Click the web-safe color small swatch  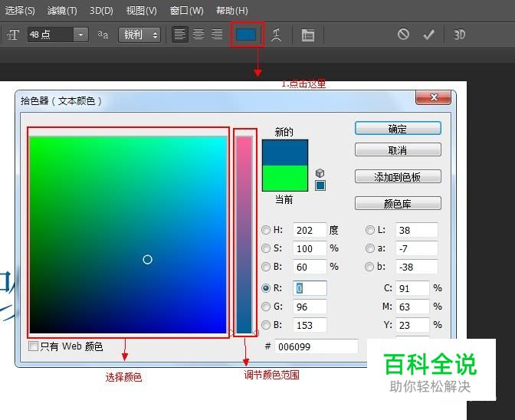tap(320, 185)
